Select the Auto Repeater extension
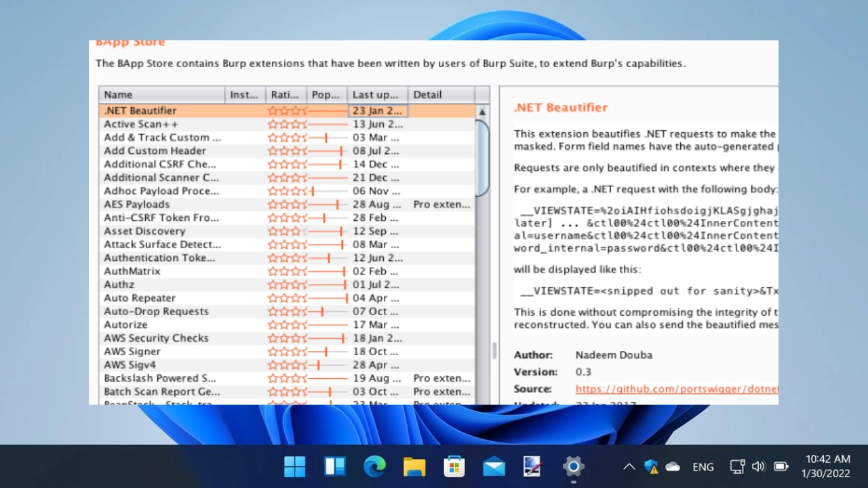This screenshot has width=868, height=488. coord(287,298)
